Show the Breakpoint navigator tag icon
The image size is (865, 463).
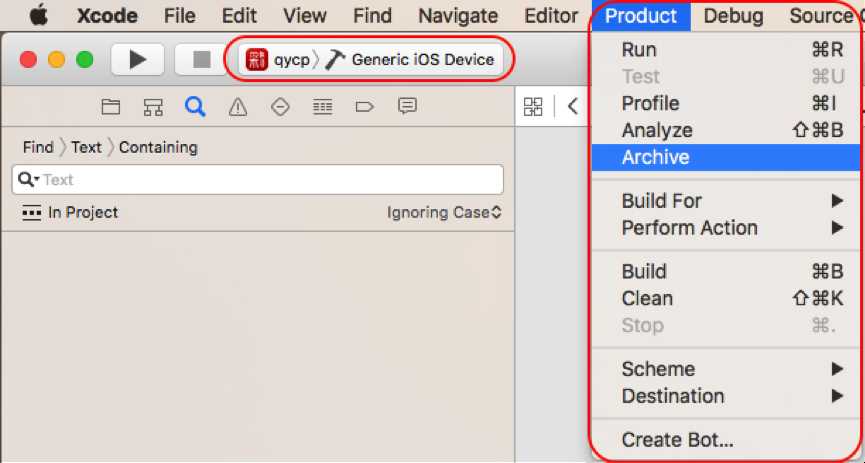pyautogui.click(x=365, y=107)
